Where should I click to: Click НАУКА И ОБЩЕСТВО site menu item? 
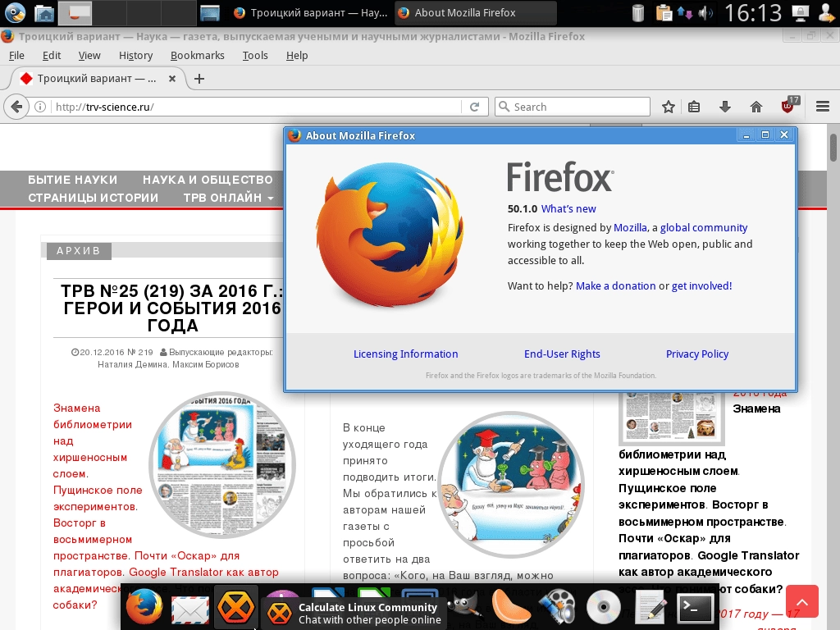[x=208, y=180]
